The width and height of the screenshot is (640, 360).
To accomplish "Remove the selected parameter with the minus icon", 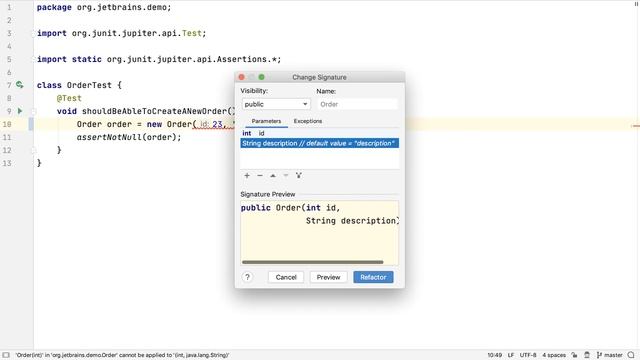I will pyautogui.click(x=260, y=176).
